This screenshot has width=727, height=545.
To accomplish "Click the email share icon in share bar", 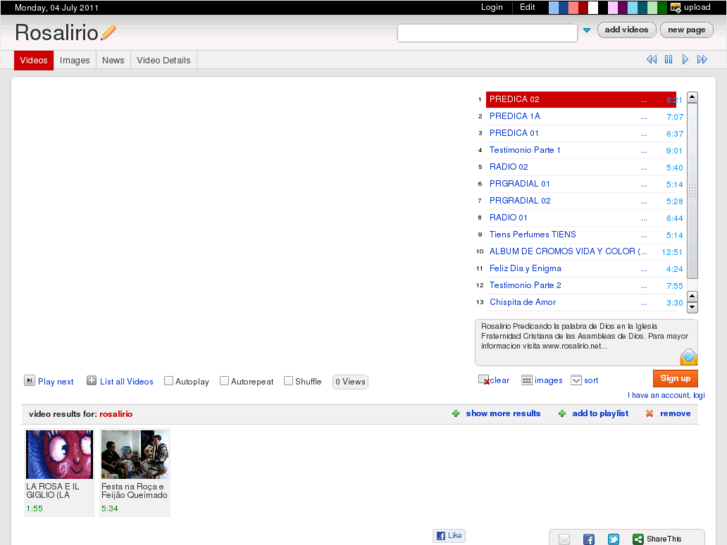I will [x=564, y=539].
